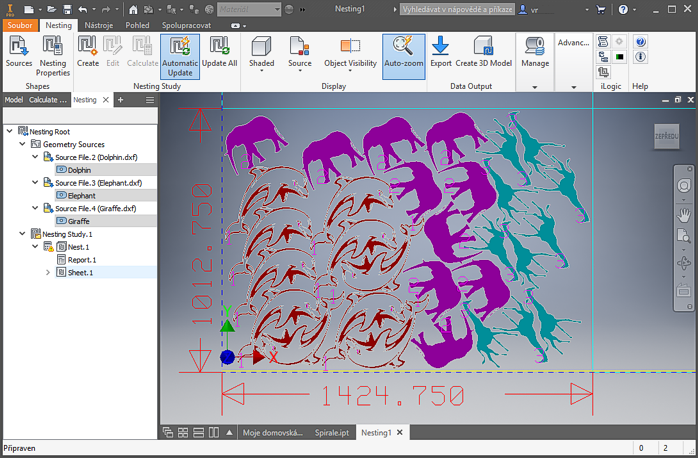698x458 pixels.
Task: Switch to the Nástroje ribbon tab
Action: pos(98,25)
